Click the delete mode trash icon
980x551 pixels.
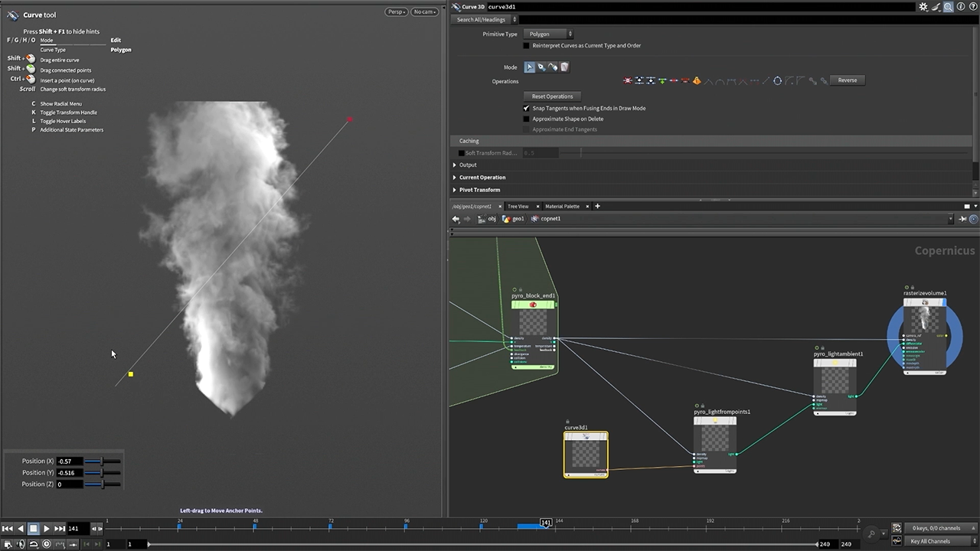tap(564, 67)
